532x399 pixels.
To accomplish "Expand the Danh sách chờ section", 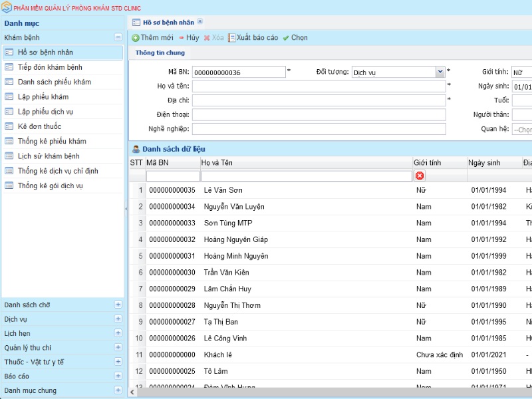I will click(118, 305).
